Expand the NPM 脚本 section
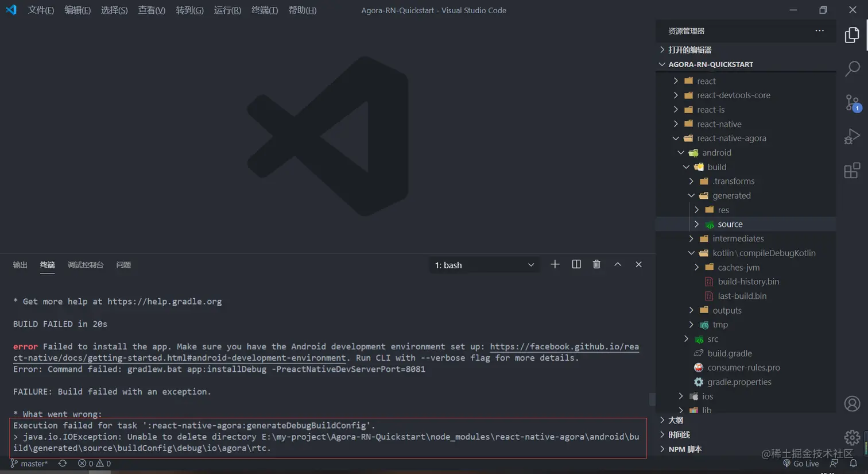The width and height of the screenshot is (868, 474). [746, 449]
